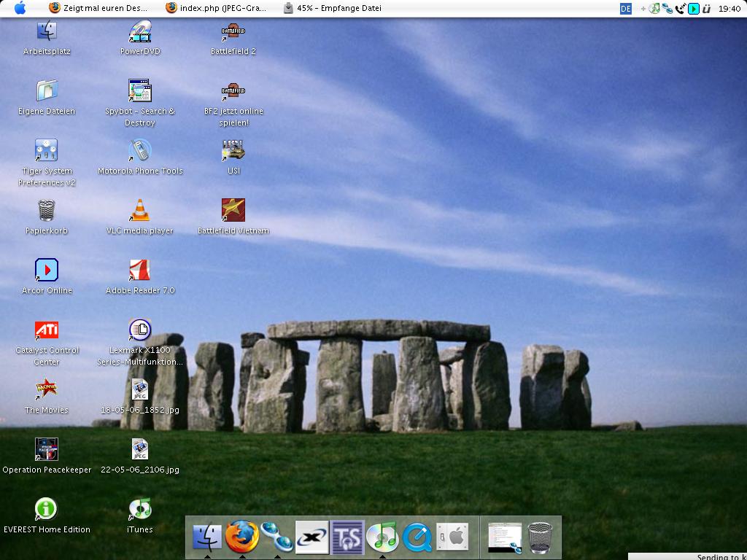Switch to 'Zeigt mal euren Des...' Firefox window
The image size is (747, 560).
[x=98, y=8]
